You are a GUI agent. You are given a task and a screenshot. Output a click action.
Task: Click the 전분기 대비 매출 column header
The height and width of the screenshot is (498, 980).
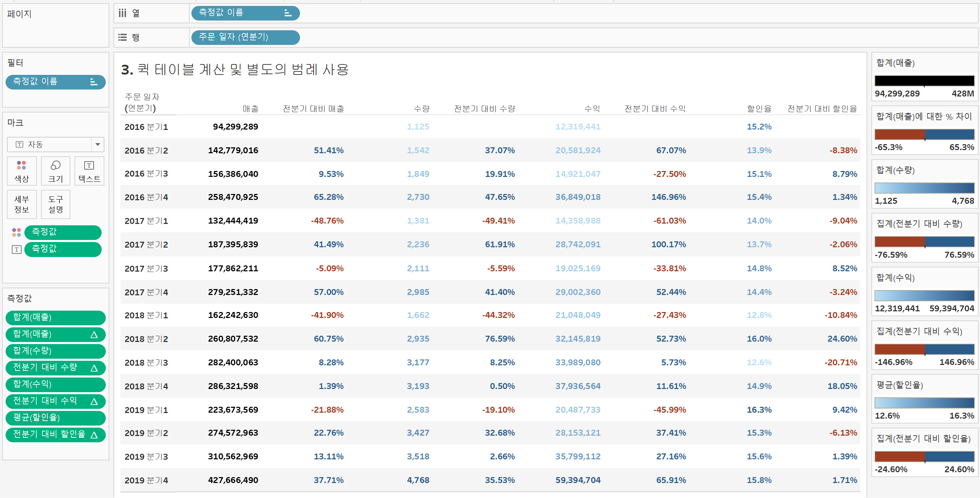pyautogui.click(x=313, y=109)
